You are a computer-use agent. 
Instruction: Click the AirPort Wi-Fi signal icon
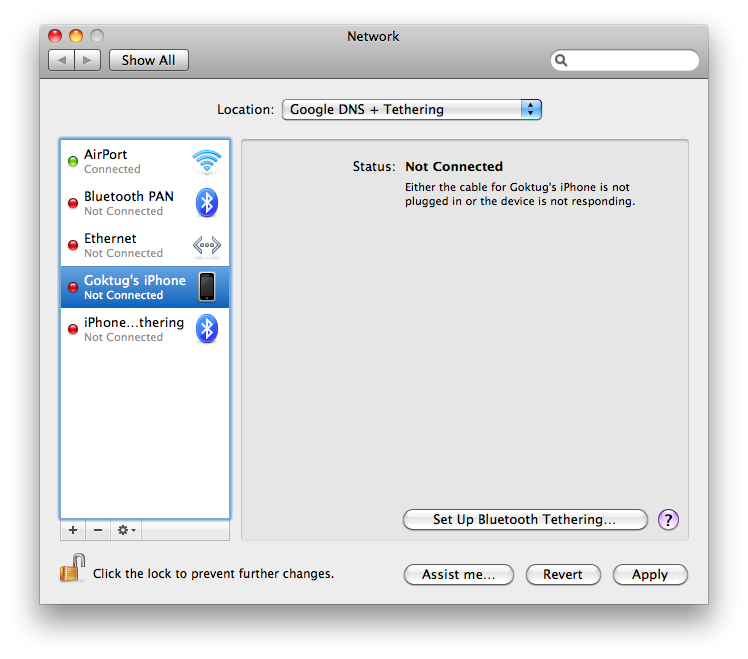click(x=206, y=161)
